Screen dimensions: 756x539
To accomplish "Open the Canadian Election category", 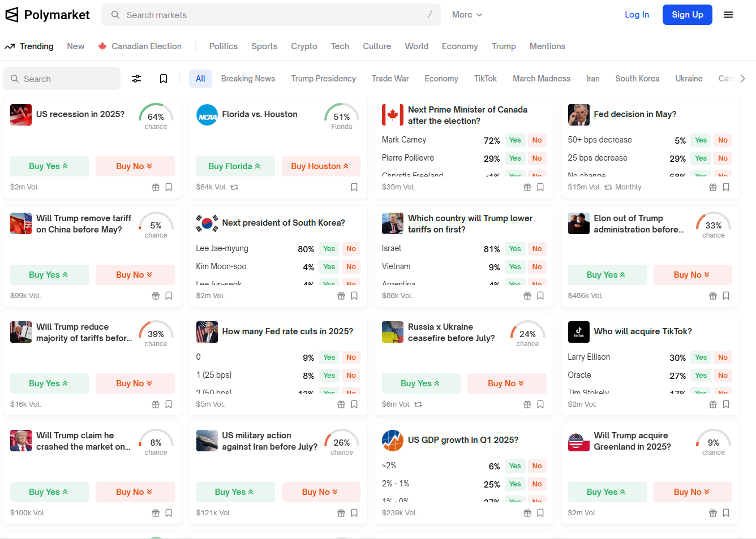I will click(x=140, y=46).
